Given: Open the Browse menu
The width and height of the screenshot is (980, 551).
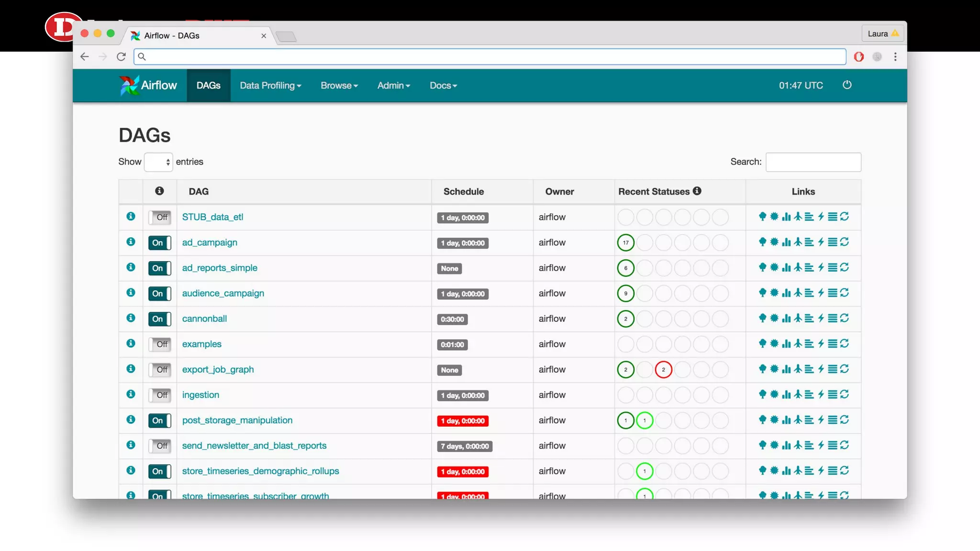Looking at the screenshot, I should click(x=339, y=86).
